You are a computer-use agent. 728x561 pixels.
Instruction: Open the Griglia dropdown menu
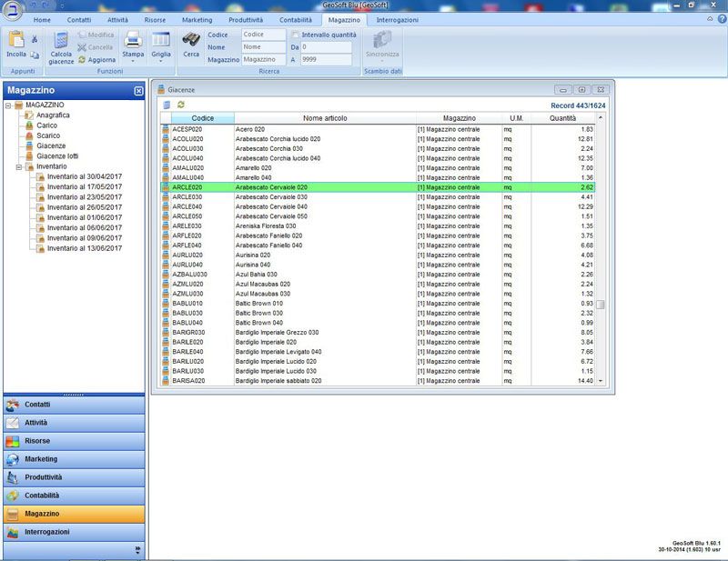(x=161, y=55)
